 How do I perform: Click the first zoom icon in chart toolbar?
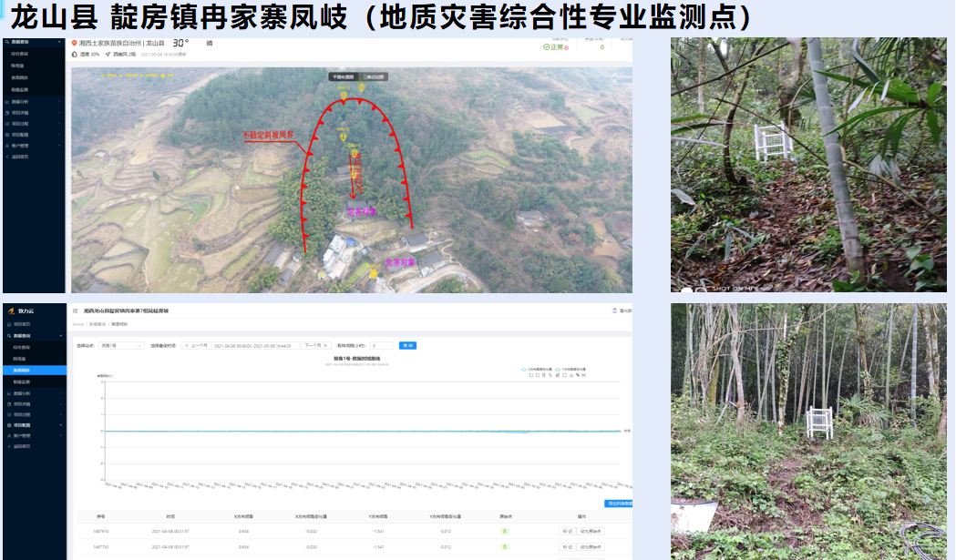(531, 375)
